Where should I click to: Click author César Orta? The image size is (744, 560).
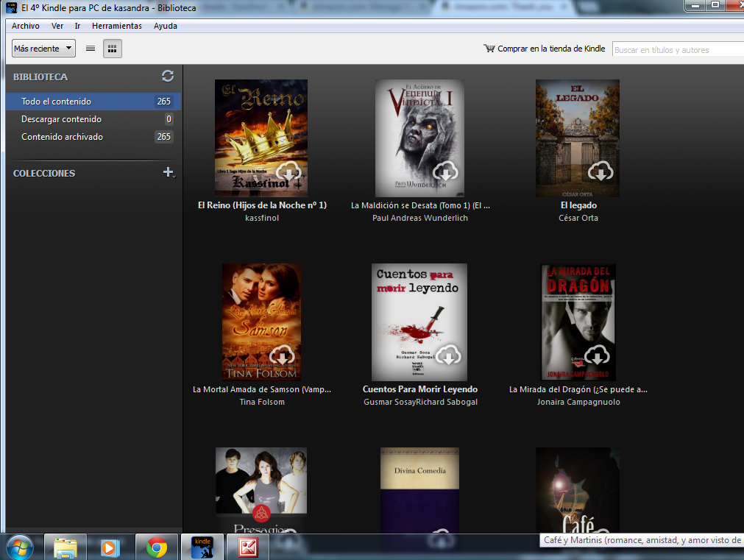click(x=578, y=218)
